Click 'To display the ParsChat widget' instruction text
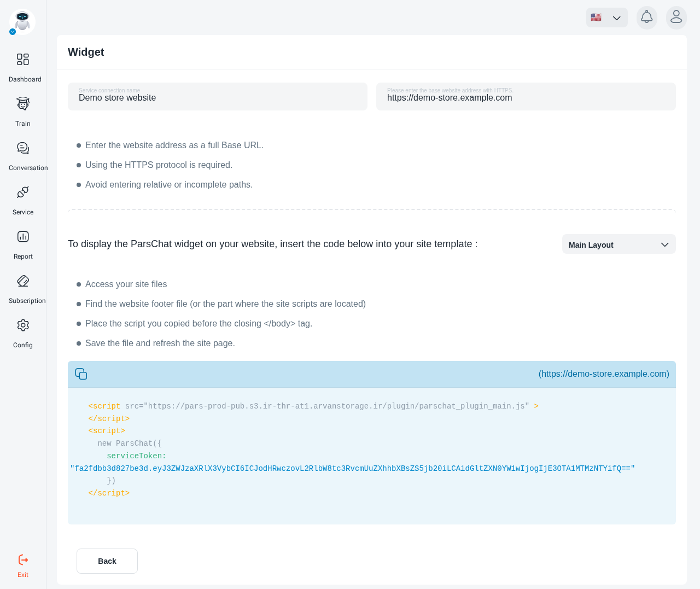 click(x=272, y=244)
